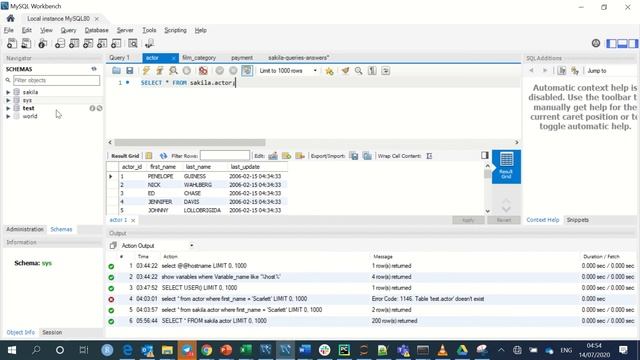The height and width of the screenshot is (360, 640).
Task: Toggle continue-on-error red icon
Action: (x=203, y=71)
